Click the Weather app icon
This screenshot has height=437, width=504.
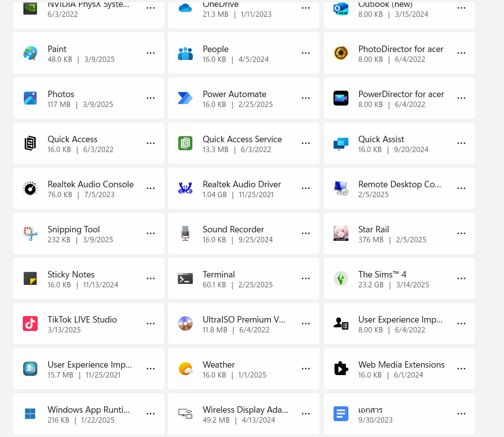185,369
